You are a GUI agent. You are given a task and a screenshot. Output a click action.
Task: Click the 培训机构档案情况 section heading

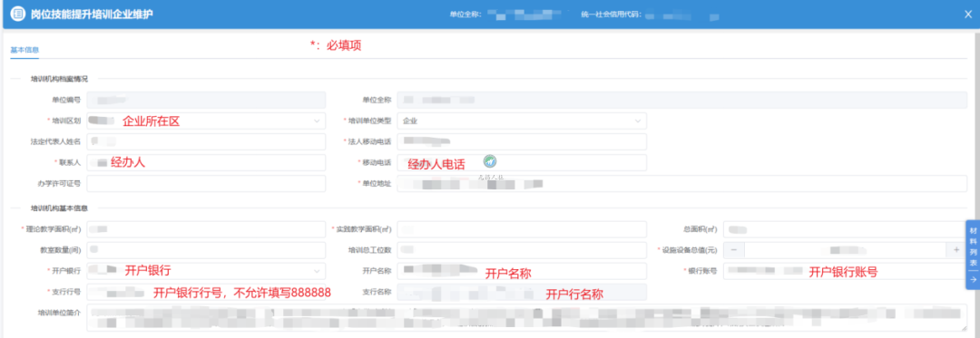click(59, 79)
